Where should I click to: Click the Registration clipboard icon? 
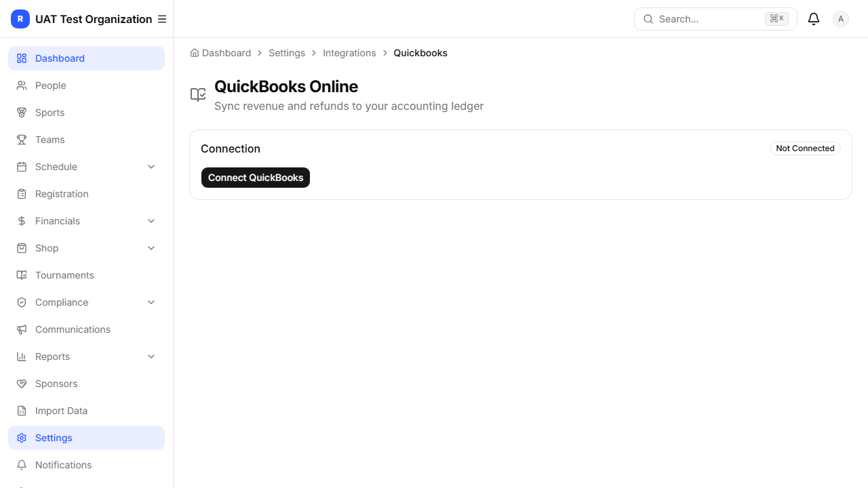(22, 194)
